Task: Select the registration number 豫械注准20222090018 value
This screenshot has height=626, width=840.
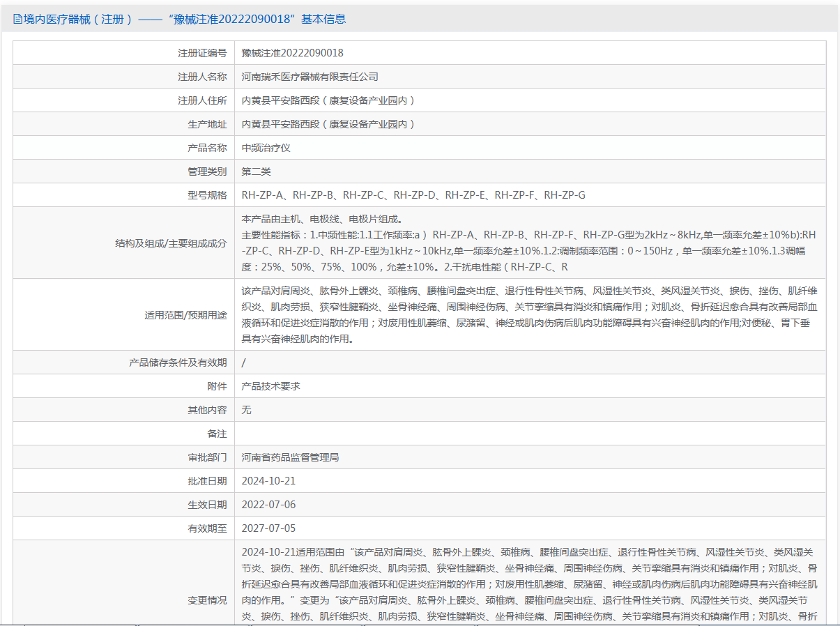Action: tap(292, 53)
